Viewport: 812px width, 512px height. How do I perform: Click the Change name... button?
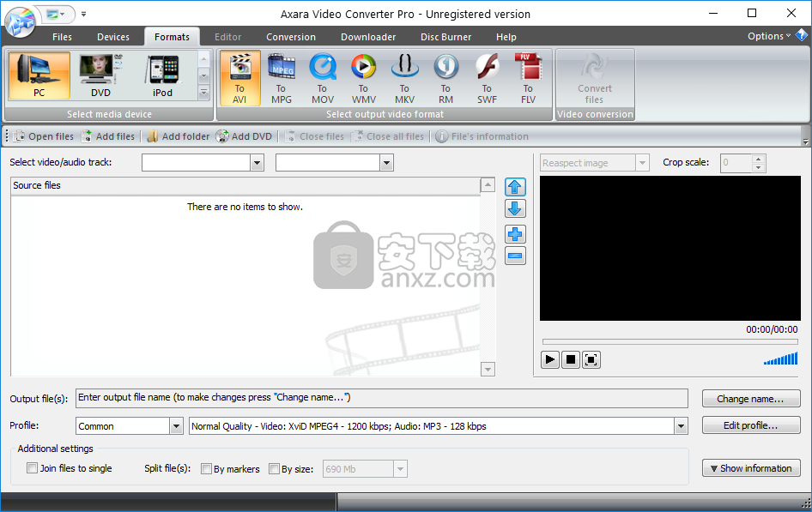(751, 399)
